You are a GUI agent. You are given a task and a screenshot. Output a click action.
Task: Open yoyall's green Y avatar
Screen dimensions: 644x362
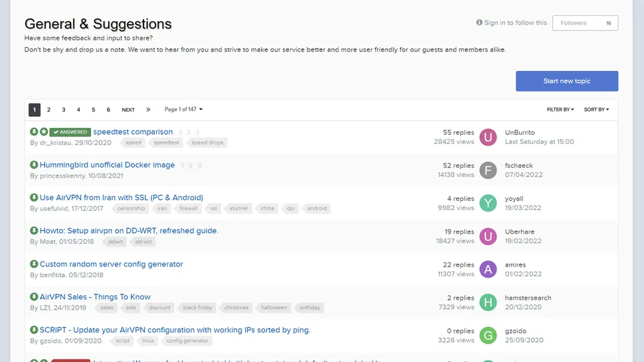pos(488,203)
